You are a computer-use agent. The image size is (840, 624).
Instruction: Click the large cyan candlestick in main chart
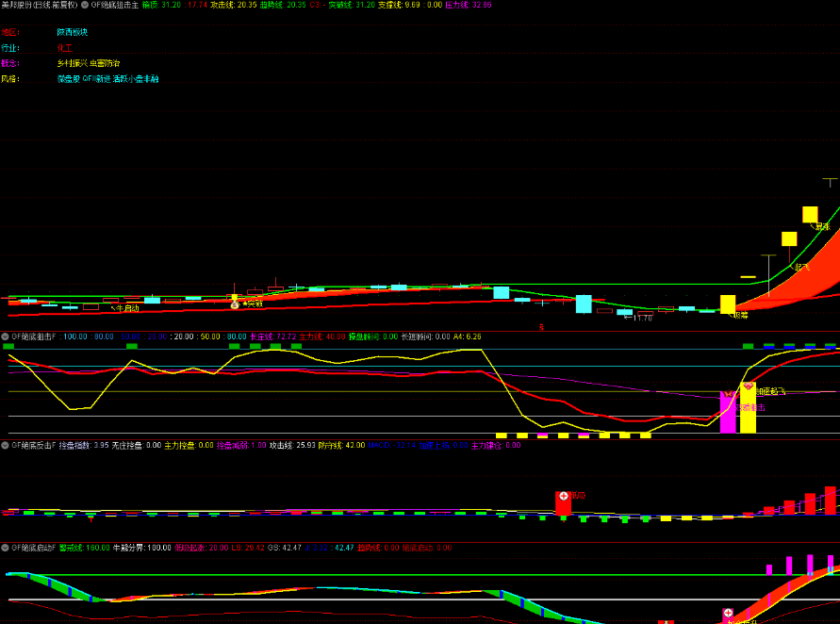point(584,304)
